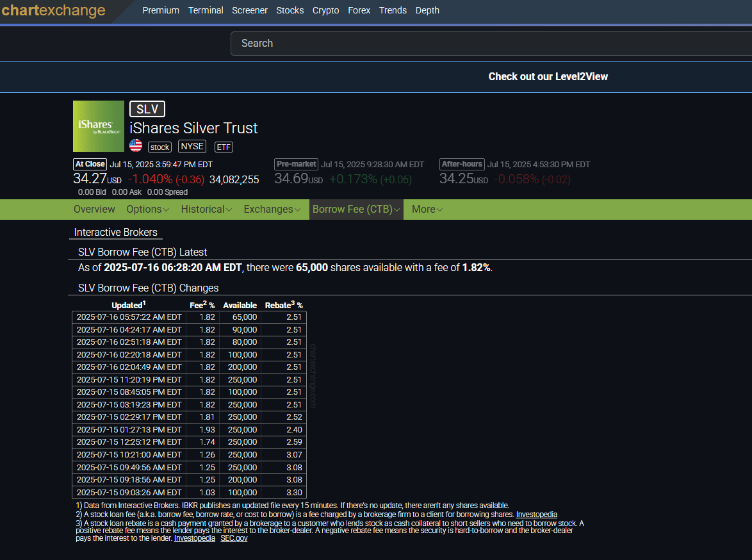This screenshot has width=752, height=560.
Task: Select the At Close price label
Action: point(90,164)
